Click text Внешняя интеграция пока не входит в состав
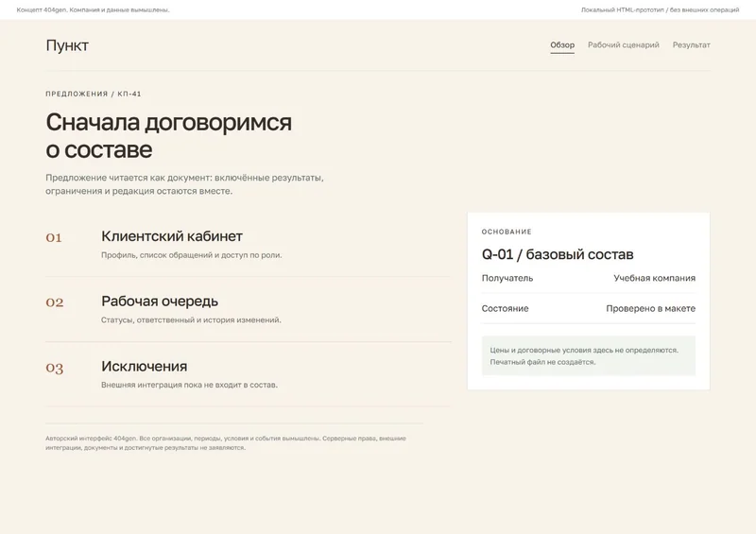Viewport: 756px width, 534px height. [190, 385]
